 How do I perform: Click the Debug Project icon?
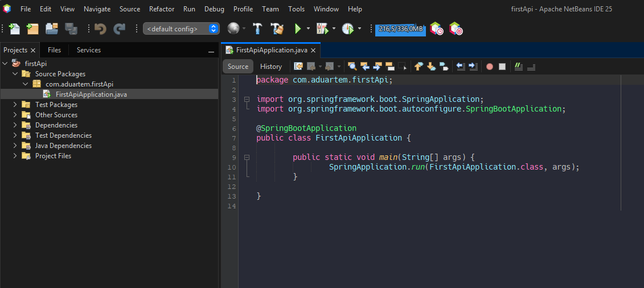point(322,28)
